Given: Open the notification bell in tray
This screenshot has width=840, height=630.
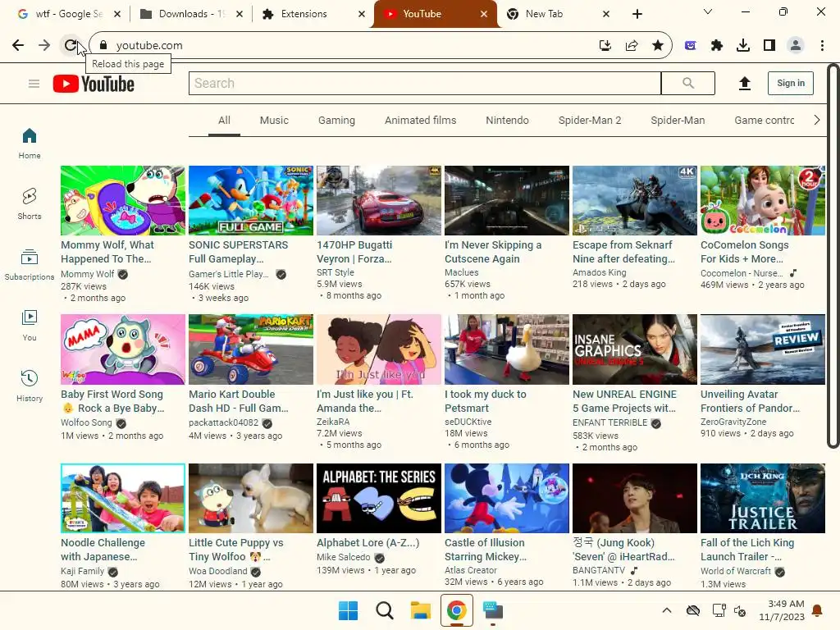Looking at the screenshot, I should tap(817, 610).
